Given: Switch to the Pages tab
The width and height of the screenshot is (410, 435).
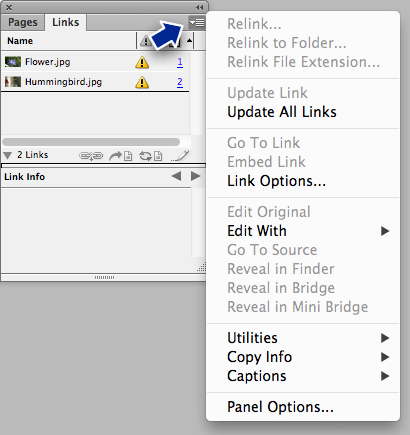Looking at the screenshot, I should point(23,22).
